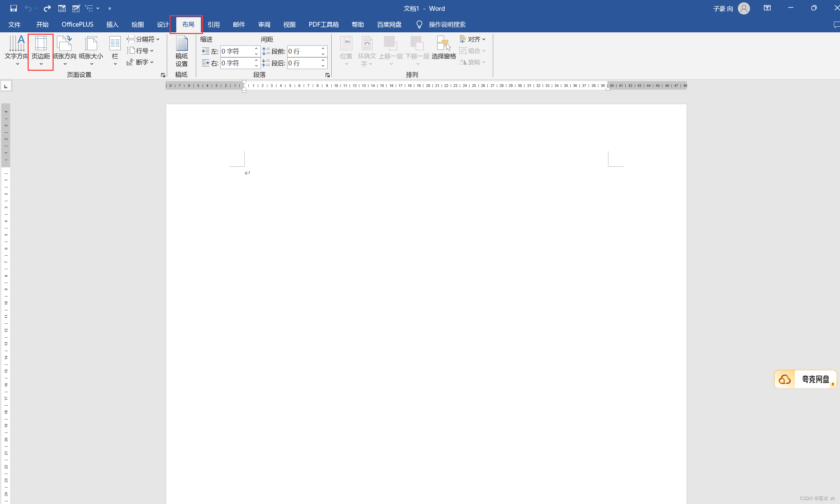Open Manuscript Paper Settings (稿纸设置)
The image size is (840, 504).
(181, 51)
